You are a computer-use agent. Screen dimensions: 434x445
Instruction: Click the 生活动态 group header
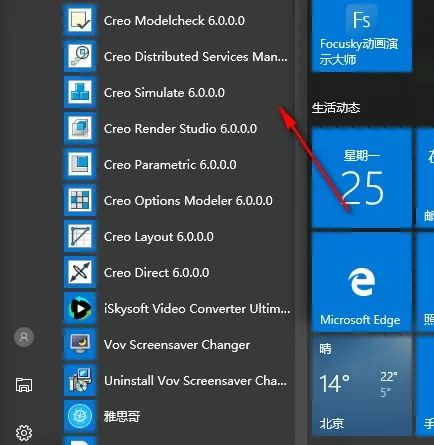[x=336, y=108]
